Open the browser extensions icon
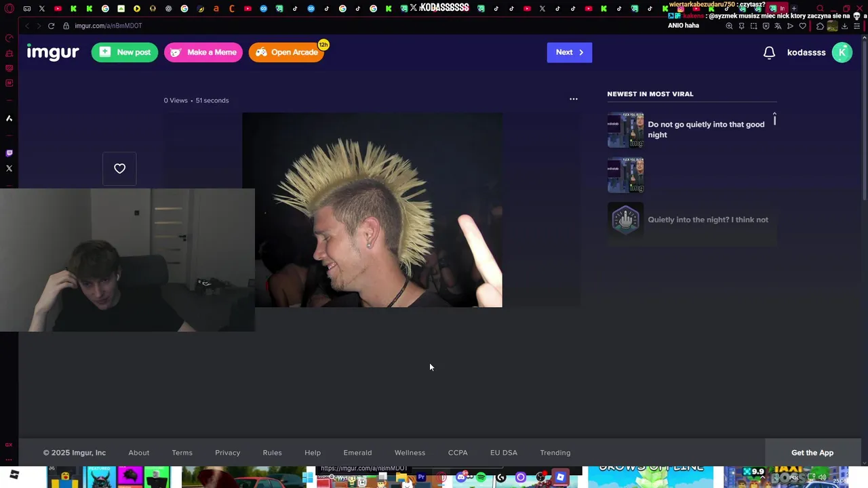Image resolution: width=868 pixels, height=488 pixels. (x=820, y=26)
